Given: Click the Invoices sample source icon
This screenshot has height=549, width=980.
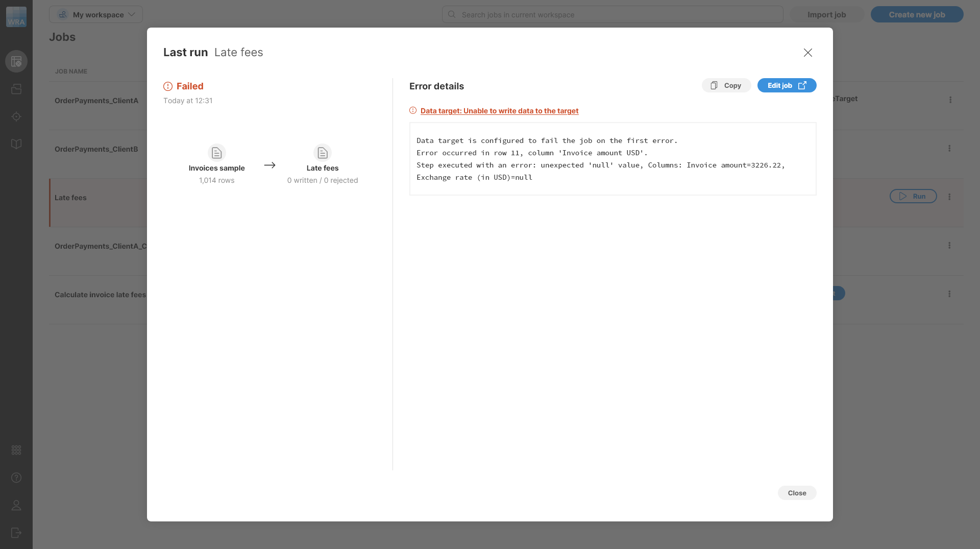Looking at the screenshot, I should click(216, 153).
